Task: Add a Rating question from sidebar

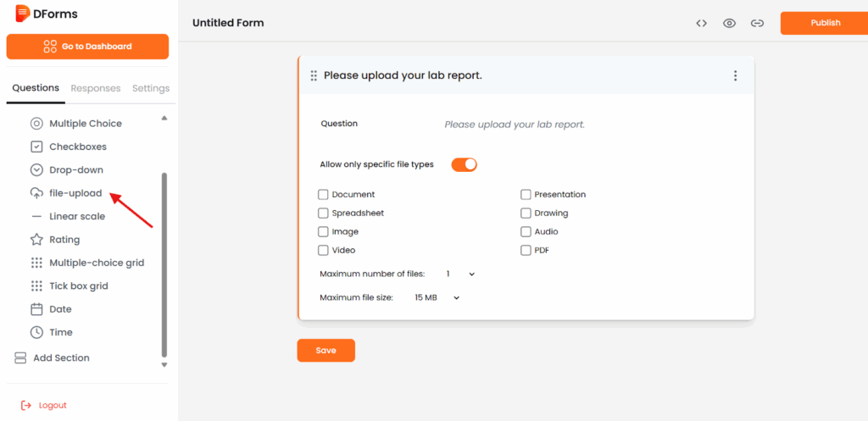Action: pos(64,240)
